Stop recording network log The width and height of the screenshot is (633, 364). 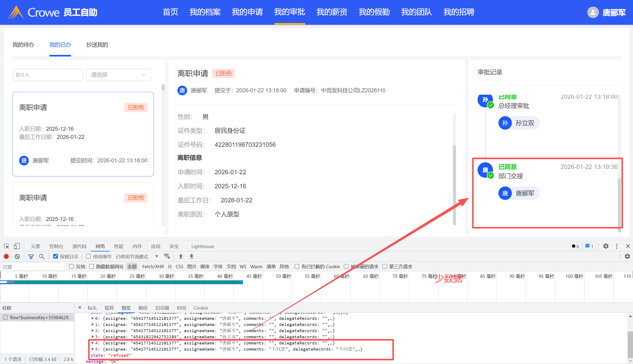pyautogui.click(x=6, y=257)
